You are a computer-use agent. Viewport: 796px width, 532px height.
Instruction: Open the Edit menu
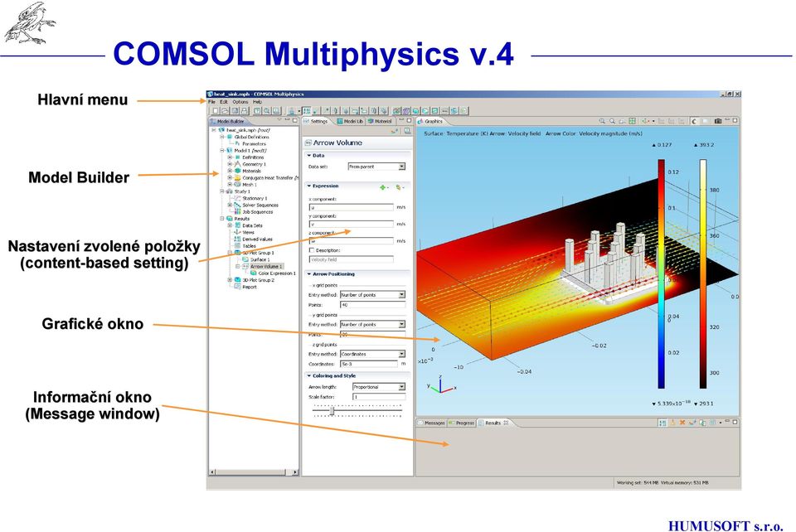(x=224, y=102)
